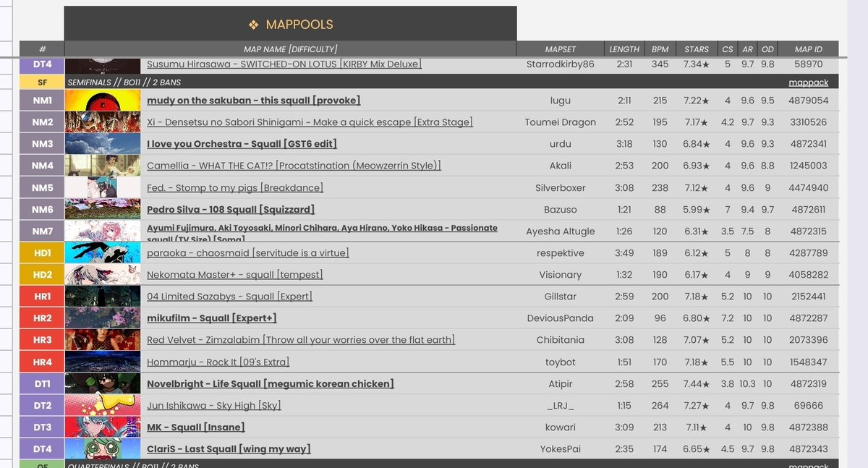
Task: Select the STARS column header
Action: tap(697, 49)
